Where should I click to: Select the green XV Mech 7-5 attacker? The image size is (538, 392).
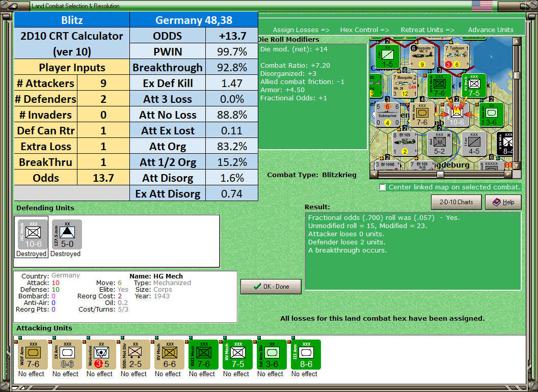pos(238,355)
